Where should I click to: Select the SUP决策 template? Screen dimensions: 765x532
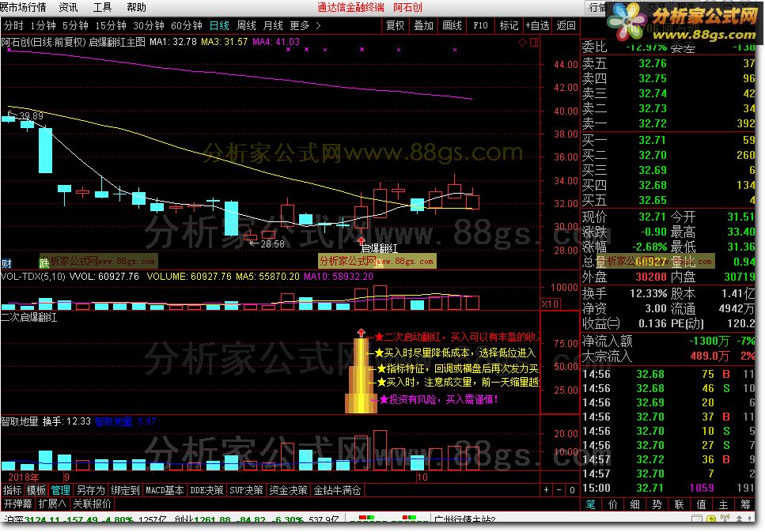click(x=246, y=490)
